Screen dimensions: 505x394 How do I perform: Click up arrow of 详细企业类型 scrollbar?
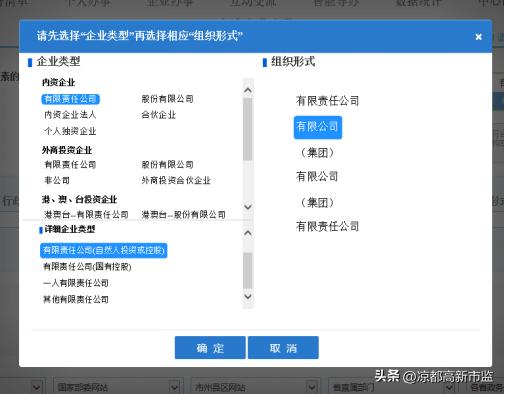[248, 233]
